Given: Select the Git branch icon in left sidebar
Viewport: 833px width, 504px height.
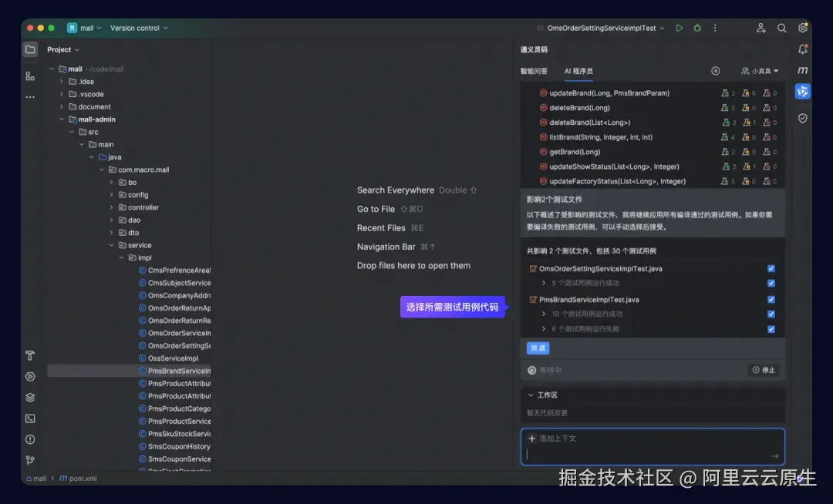Looking at the screenshot, I should click(29, 460).
